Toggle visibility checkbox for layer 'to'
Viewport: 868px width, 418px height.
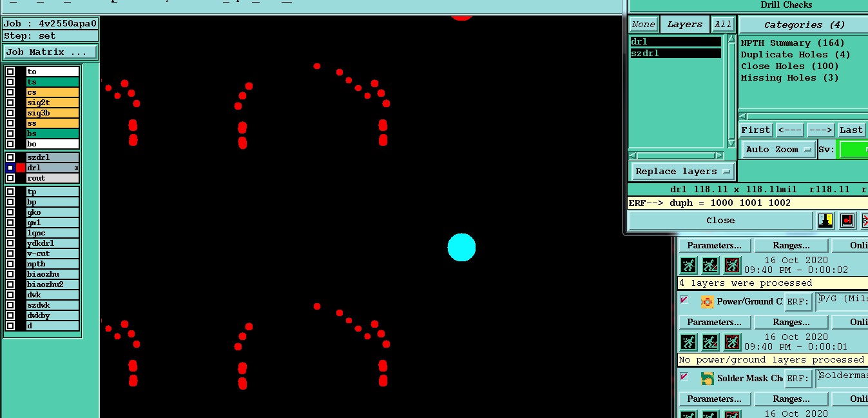(10, 72)
